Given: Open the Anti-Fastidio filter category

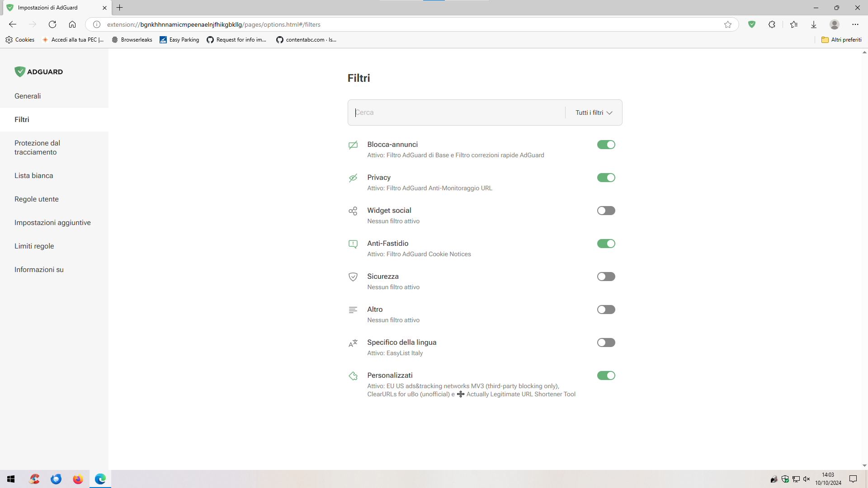Looking at the screenshot, I should click(471, 249).
